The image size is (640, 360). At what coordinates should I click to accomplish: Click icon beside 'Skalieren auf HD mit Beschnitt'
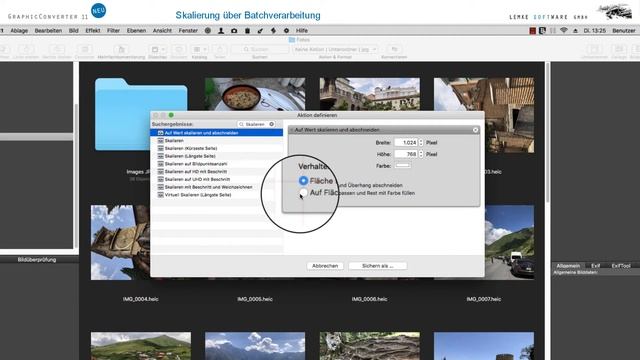point(160,171)
